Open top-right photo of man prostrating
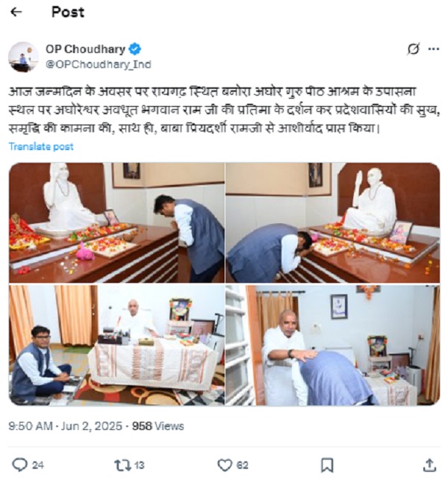This screenshot has height=486, width=448. click(333, 222)
